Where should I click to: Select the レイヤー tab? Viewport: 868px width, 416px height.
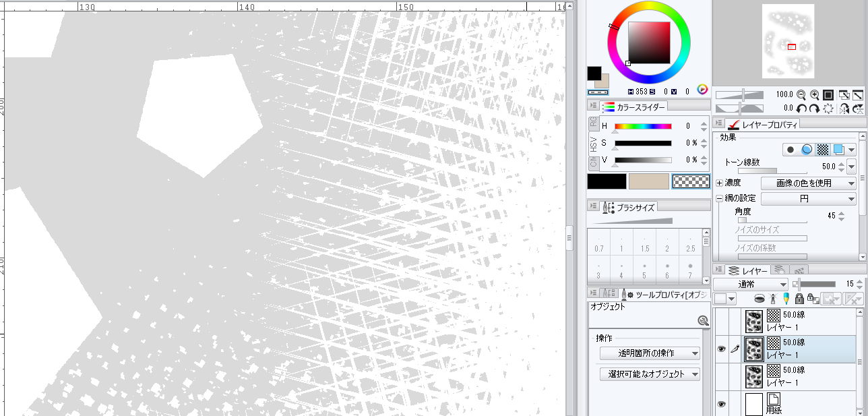[747, 270]
